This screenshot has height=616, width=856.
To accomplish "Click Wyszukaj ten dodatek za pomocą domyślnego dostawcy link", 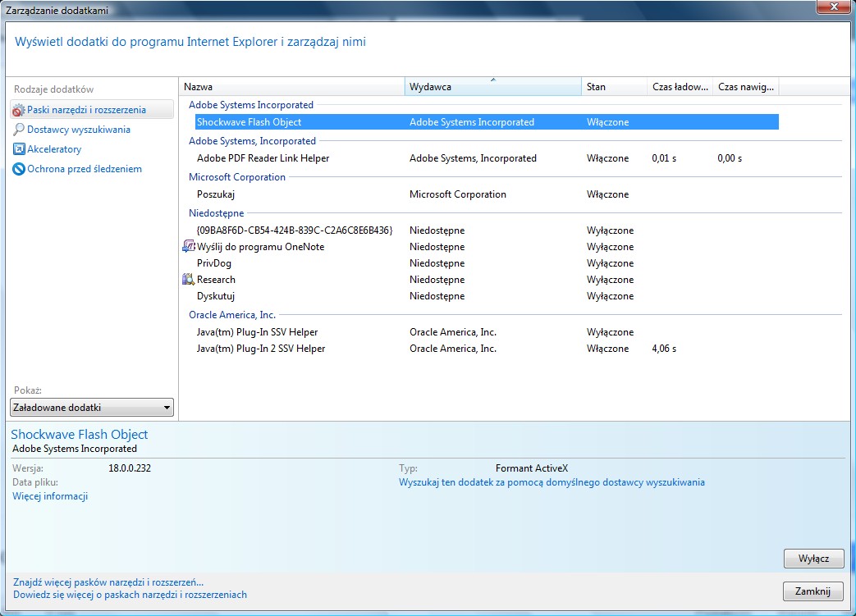I will click(x=552, y=482).
